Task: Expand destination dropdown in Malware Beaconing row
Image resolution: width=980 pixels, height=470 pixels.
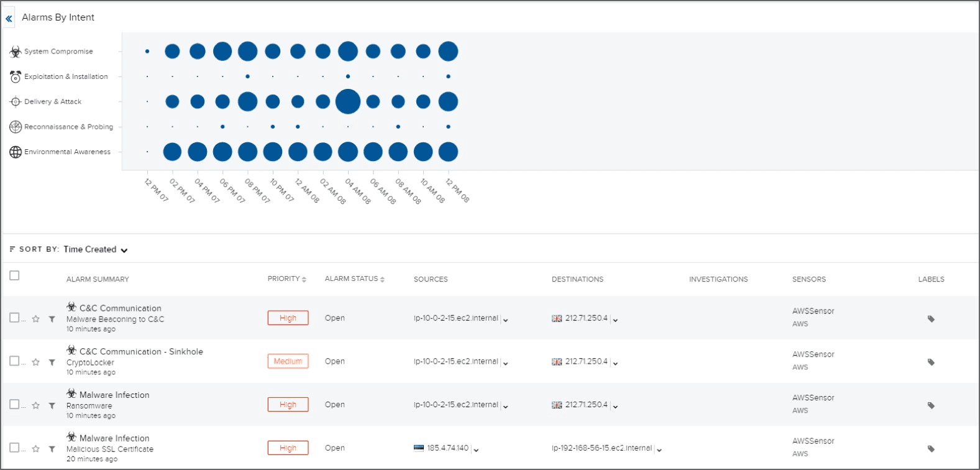Action: (615, 320)
